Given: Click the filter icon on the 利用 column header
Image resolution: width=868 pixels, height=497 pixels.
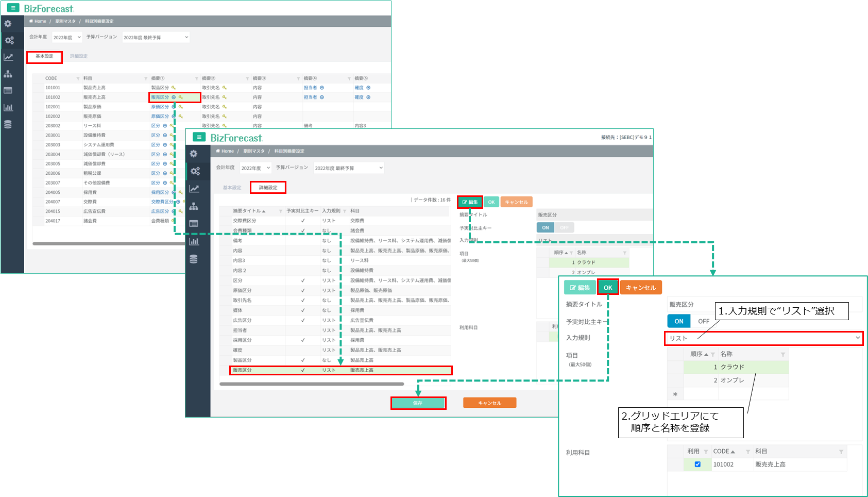Looking at the screenshot, I should [706, 452].
